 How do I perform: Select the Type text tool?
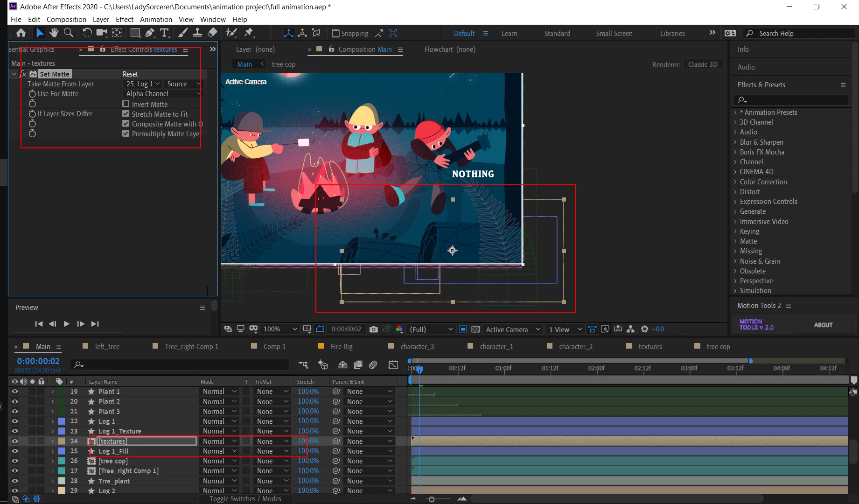165,33
